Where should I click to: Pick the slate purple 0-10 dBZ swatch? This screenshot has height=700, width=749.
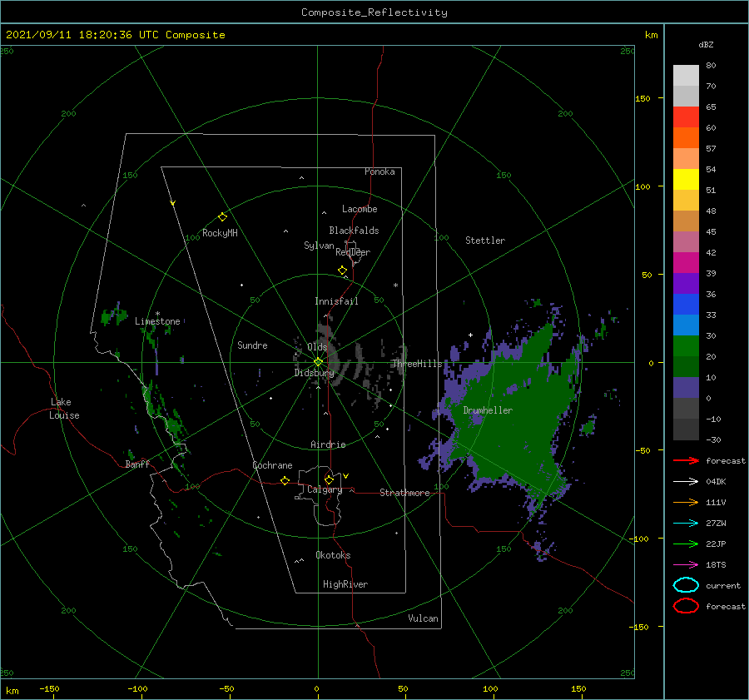tap(686, 388)
